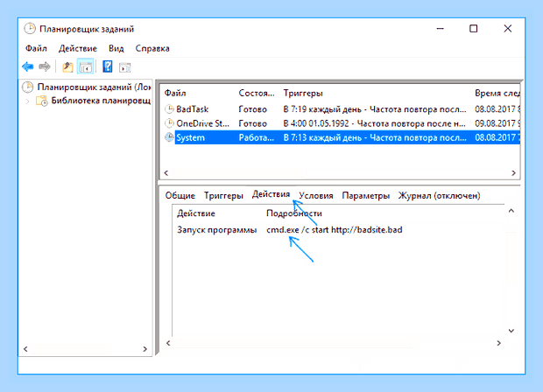The width and height of the screenshot is (543, 392).
Task: Sort by the Файл column header
Action: coord(175,93)
